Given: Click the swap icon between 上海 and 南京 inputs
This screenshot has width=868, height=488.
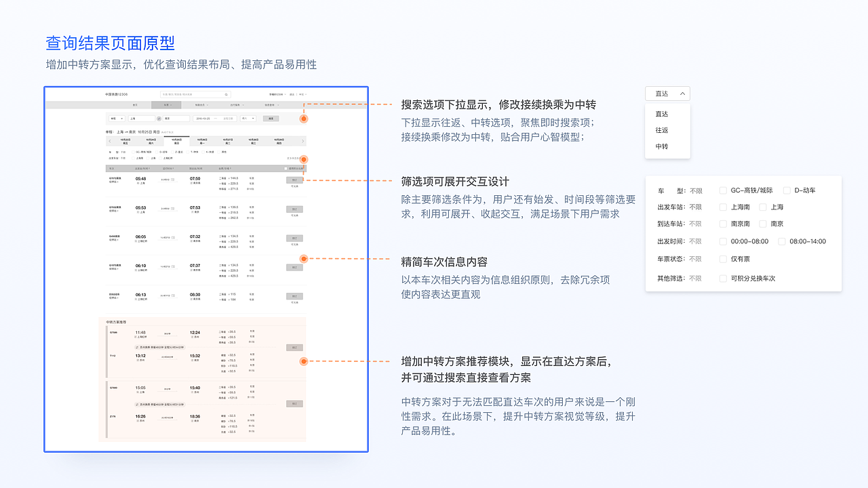Looking at the screenshot, I should pyautogui.click(x=159, y=119).
